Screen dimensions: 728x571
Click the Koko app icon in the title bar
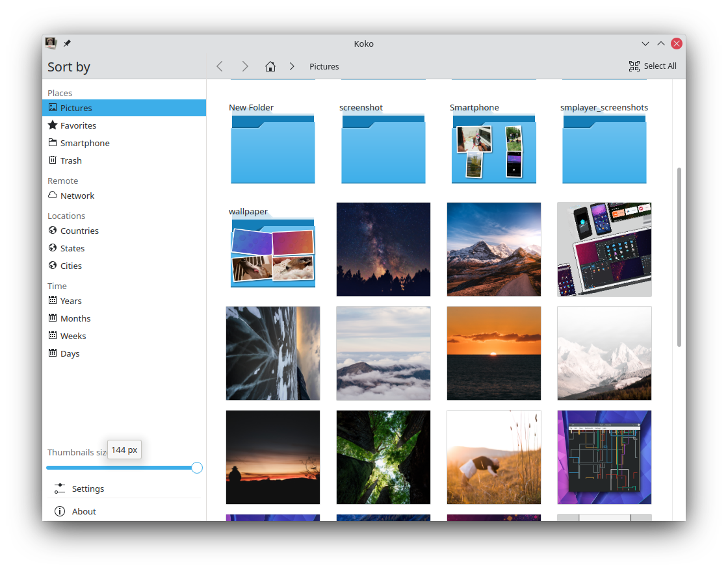coord(51,44)
